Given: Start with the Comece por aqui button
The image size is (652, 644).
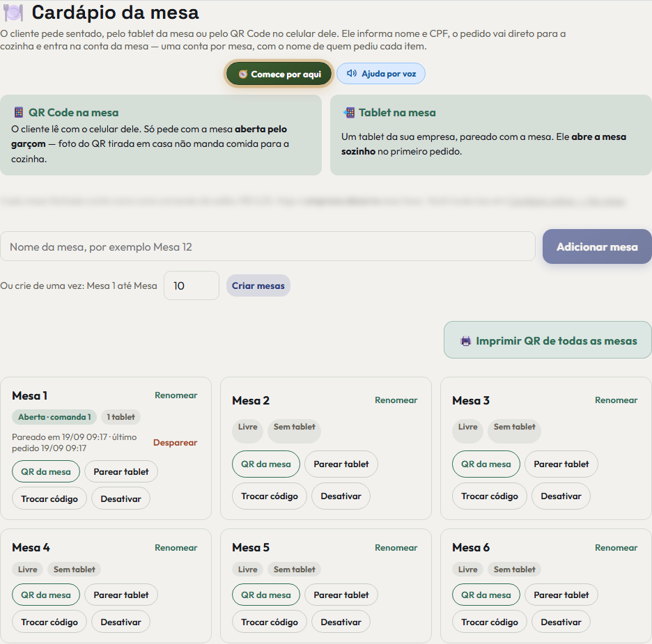Looking at the screenshot, I should coord(279,74).
